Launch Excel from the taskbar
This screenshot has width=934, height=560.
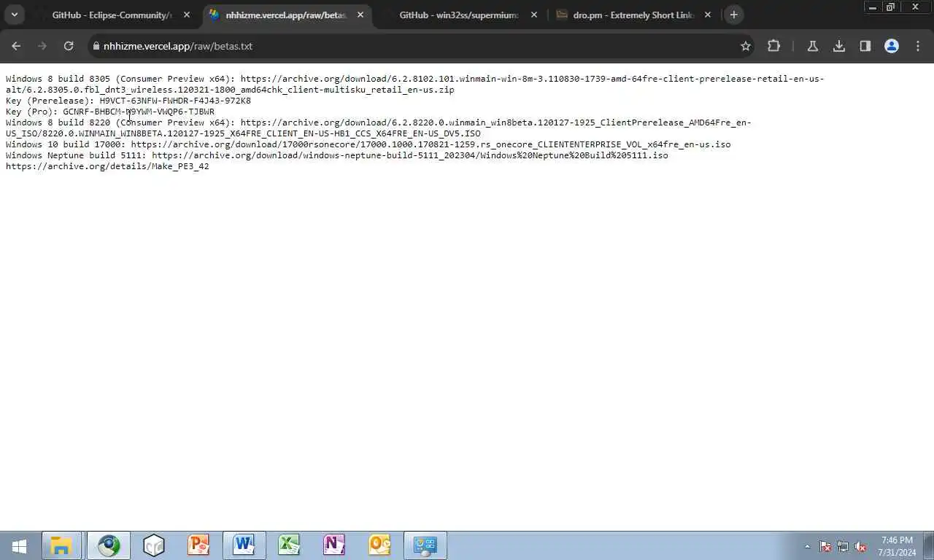click(289, 545)
